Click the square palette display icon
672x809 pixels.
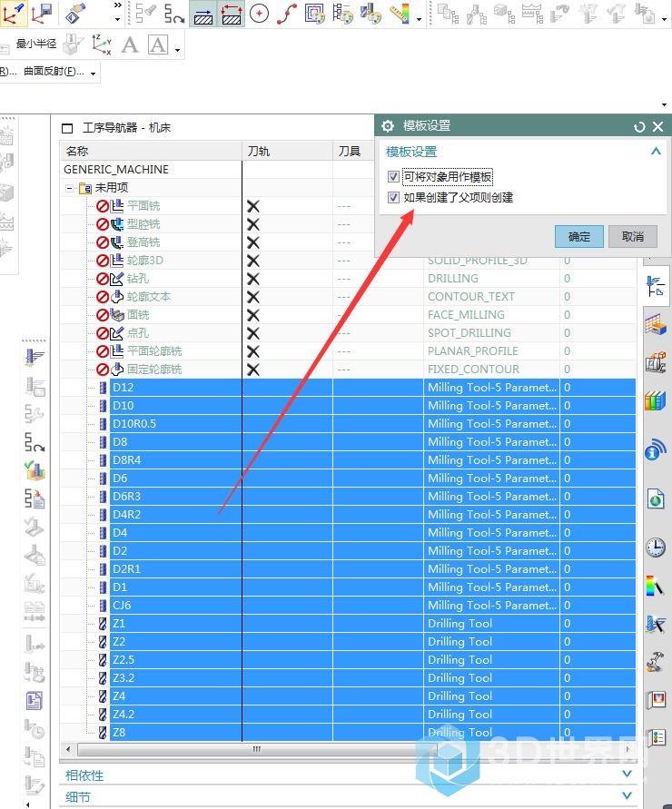click(315, 14)
